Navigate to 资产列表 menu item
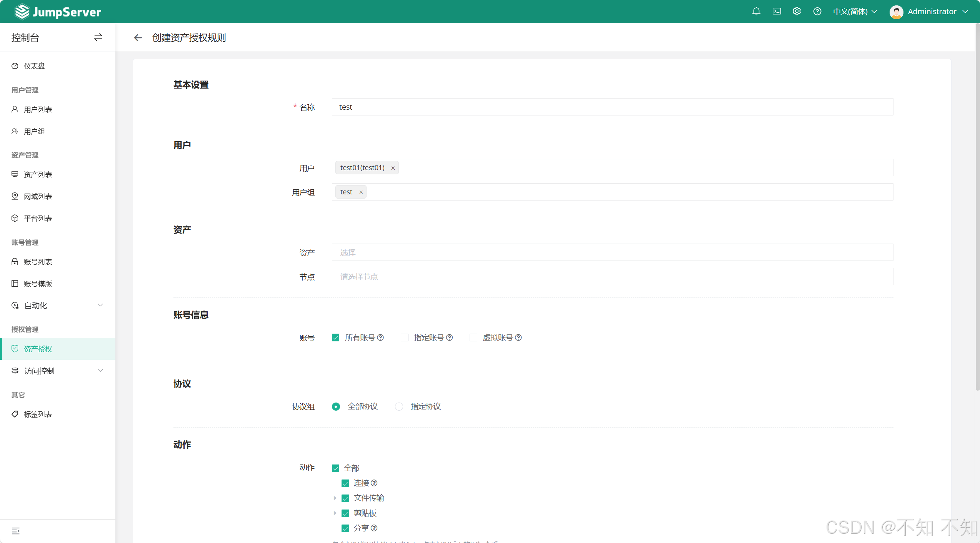Image resolution: width=980 pixels, height=543 pixels. [x=38, y=175]
